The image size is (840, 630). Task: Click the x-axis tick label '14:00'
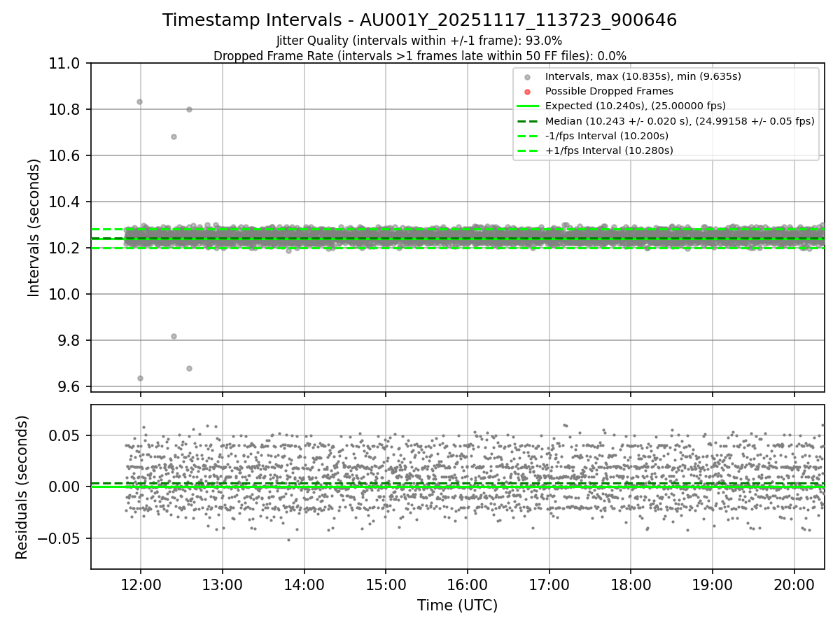pyautogui.click(x=304, y=584)
